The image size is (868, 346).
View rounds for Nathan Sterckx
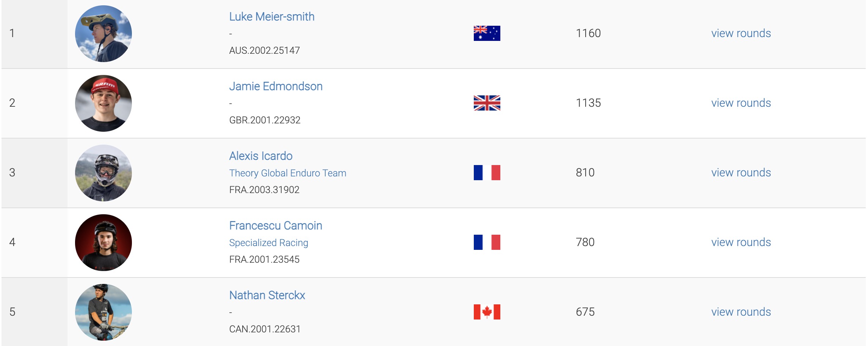click(741, 312)
